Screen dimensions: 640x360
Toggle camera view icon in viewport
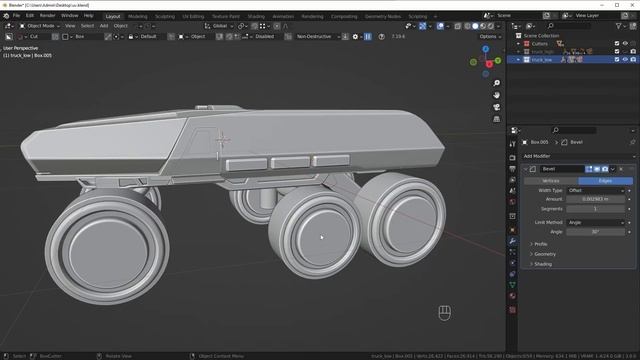(496, 107)
